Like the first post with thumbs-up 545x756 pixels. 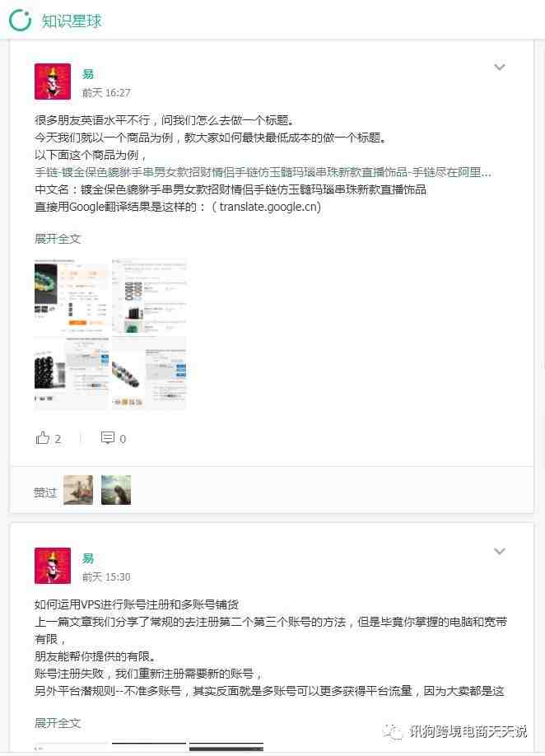(x=43, y=438)
